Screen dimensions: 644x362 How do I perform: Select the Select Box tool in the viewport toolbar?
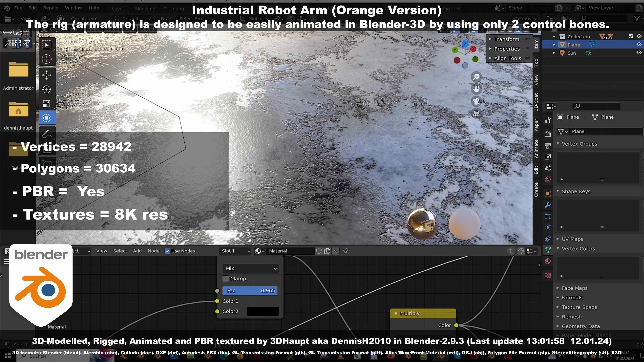[47, 45]
